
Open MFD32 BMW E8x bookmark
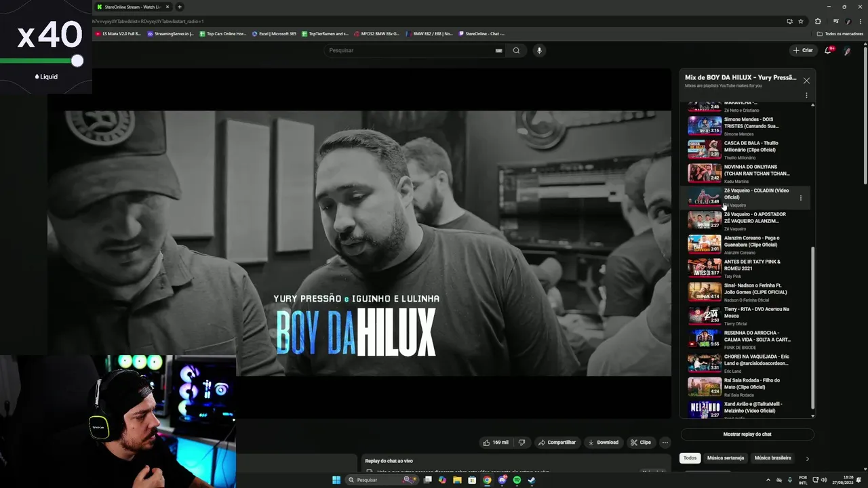376,33
